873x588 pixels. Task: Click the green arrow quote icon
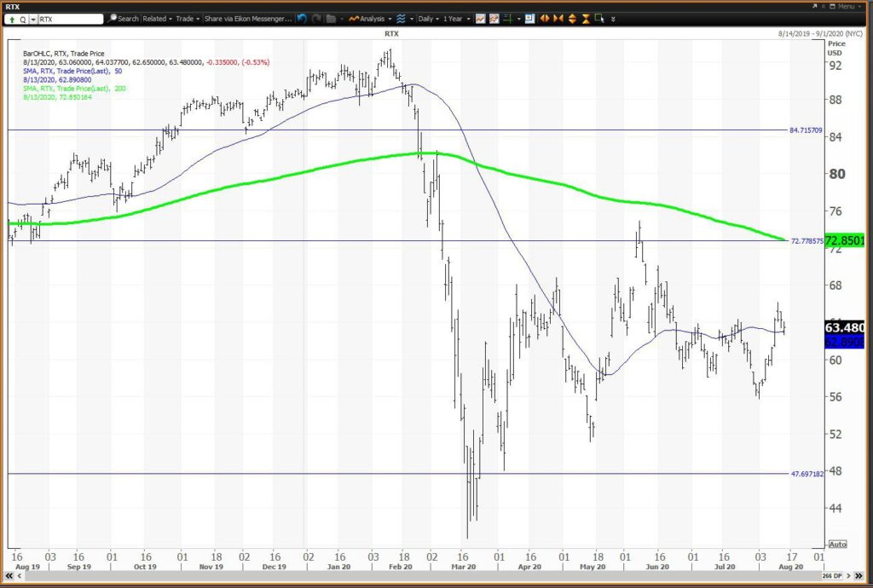pos(12,20)
